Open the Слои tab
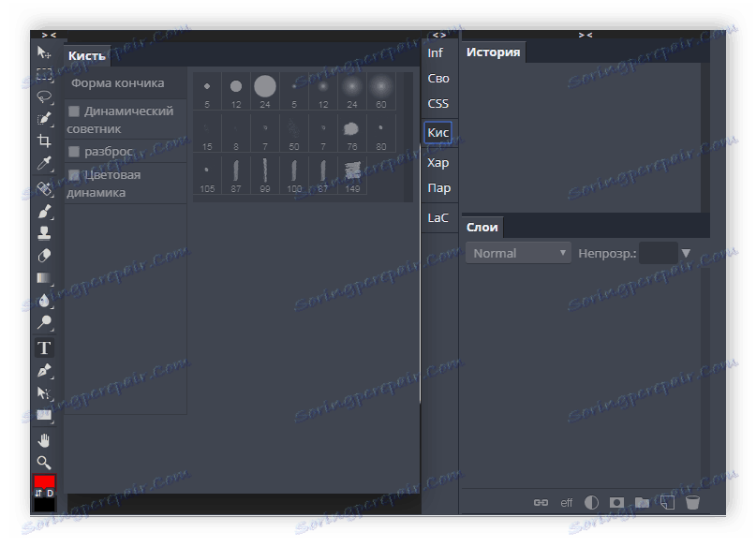 click(482, 227)
